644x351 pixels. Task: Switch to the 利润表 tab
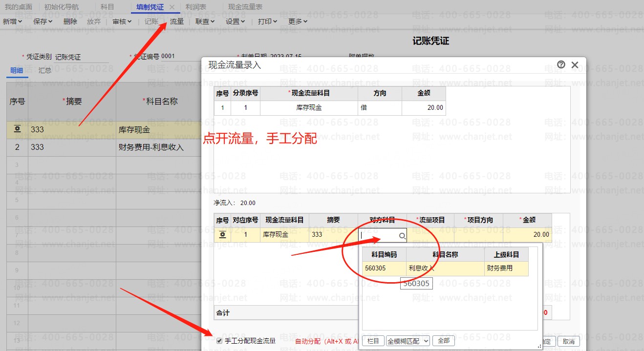click(x=195, y=7)
